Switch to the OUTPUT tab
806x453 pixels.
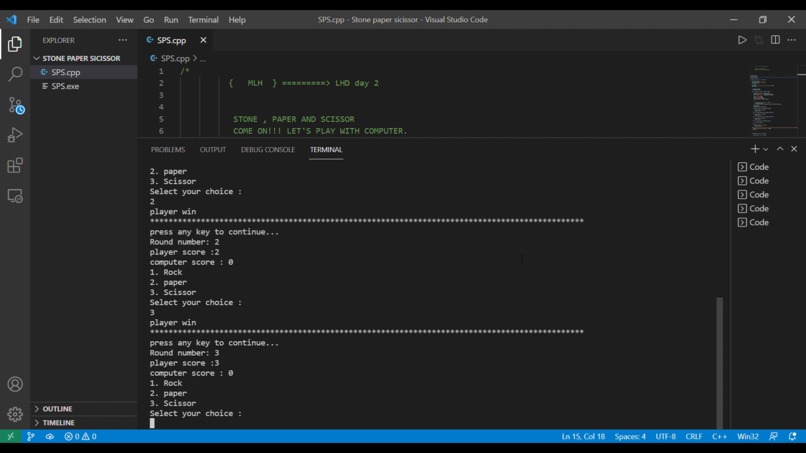click(213, 150)
